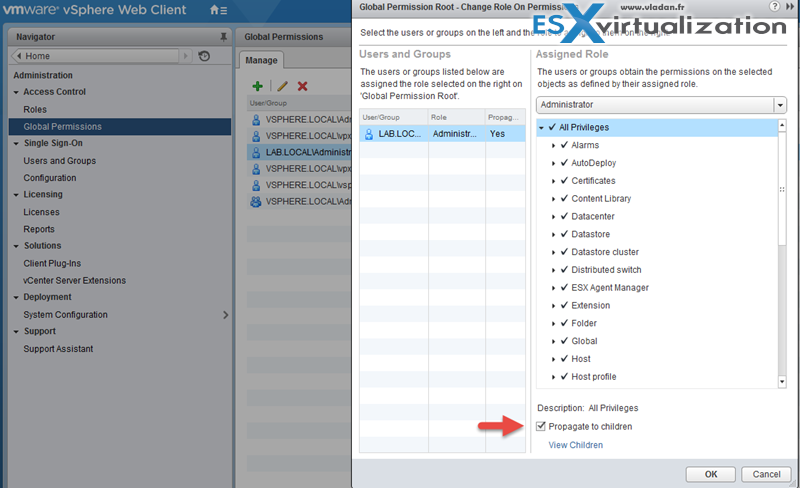Screen dimensions: 800x488
Task: Toggle Datastore privilege checkmark
Action: coord(564,234)
